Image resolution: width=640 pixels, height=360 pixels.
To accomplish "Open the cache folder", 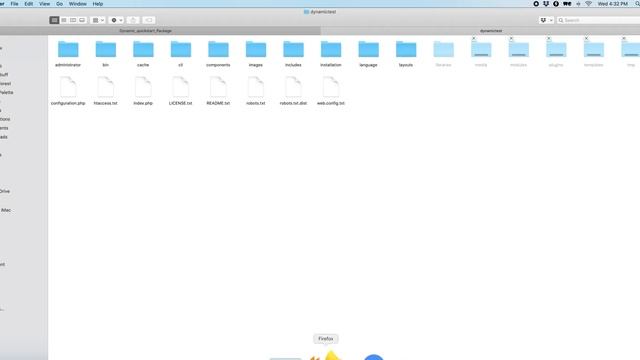I will [143, 49].
